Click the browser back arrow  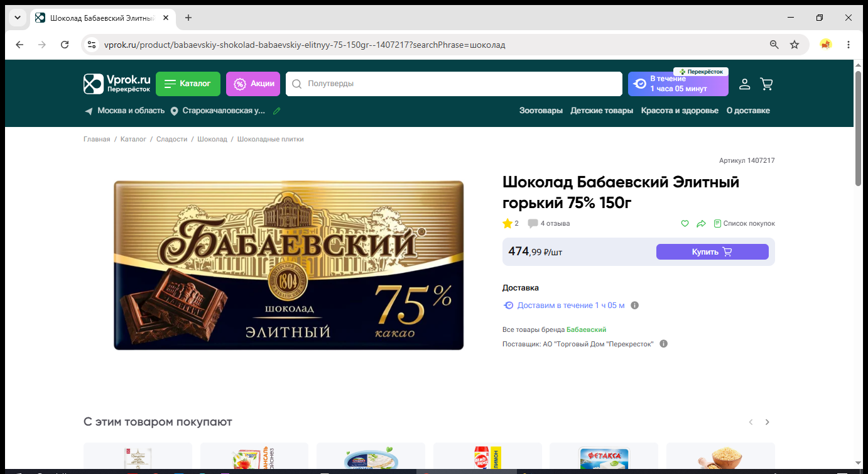(19, 45)
